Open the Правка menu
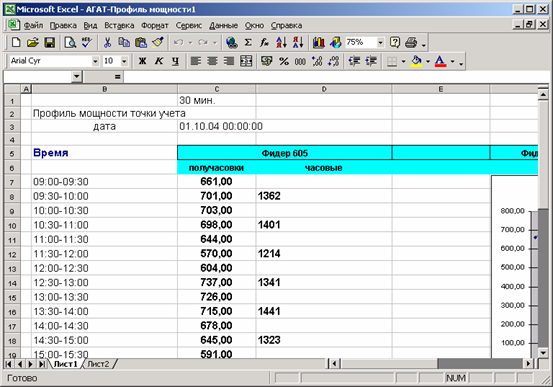The height and width of the screenshot is (387, 553). (x=63, y=25)
